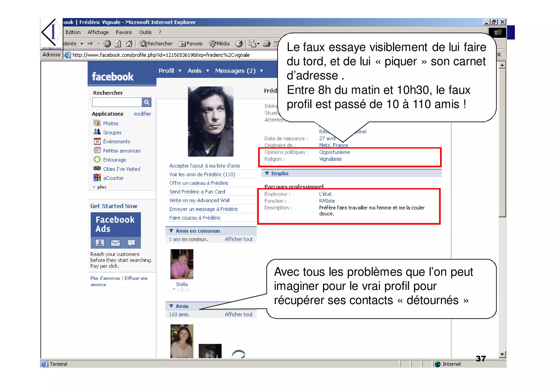Image resolution: width=555 pixels, height=392 pixels.
Task: Click Write on my Advanced Wall
Action: (199, 200)
